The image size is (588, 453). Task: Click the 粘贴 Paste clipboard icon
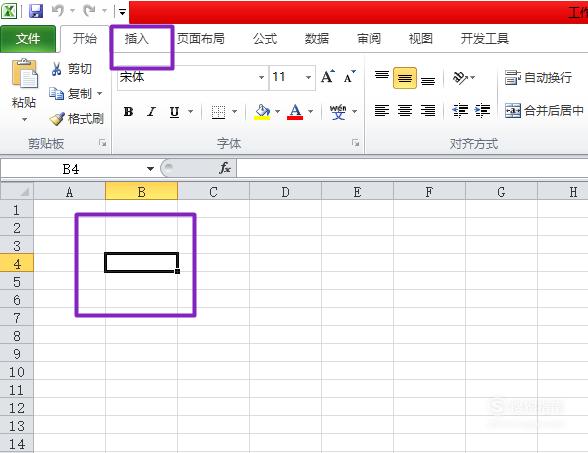point(25,74)
